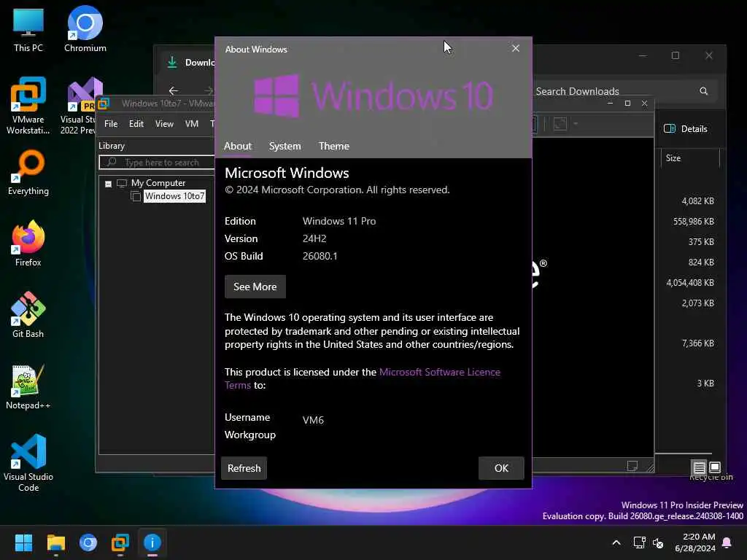Open Chromium from the taskbar
The image size is (747, 560).
(88, 542)
